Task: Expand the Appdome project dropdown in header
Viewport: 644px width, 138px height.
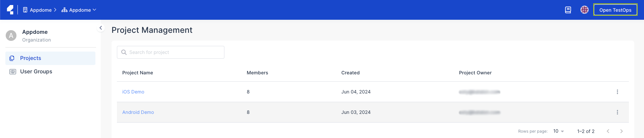Action: 79,10
